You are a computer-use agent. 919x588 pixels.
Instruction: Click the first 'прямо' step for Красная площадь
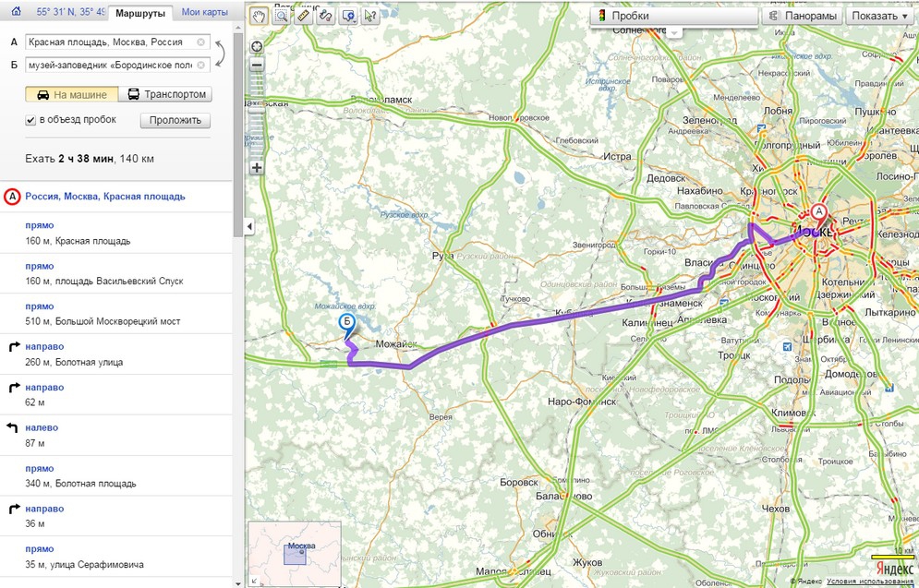40,225
